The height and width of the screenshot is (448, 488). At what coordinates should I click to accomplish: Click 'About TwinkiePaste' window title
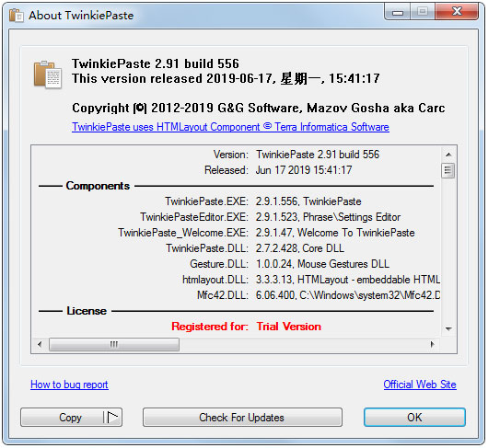pyautogui.click(x=81, y=16)
